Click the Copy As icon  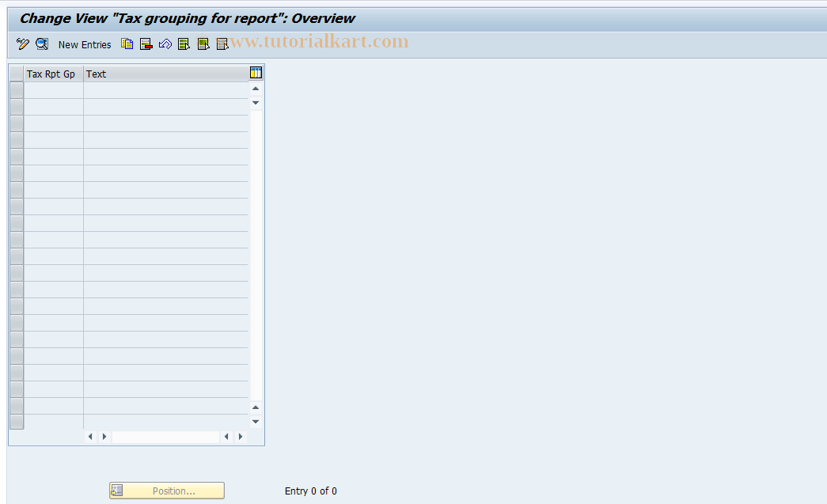(127, 44)
